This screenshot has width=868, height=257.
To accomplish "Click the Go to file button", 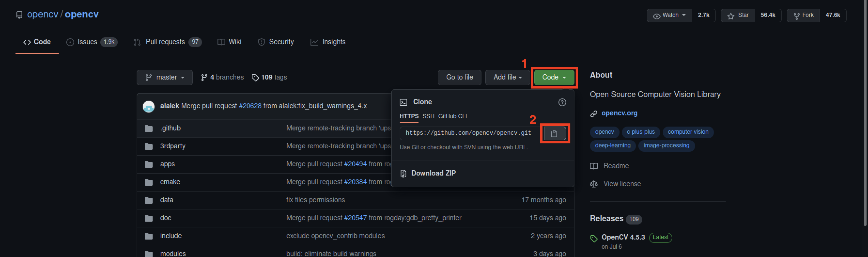I will tap(459, 77).
